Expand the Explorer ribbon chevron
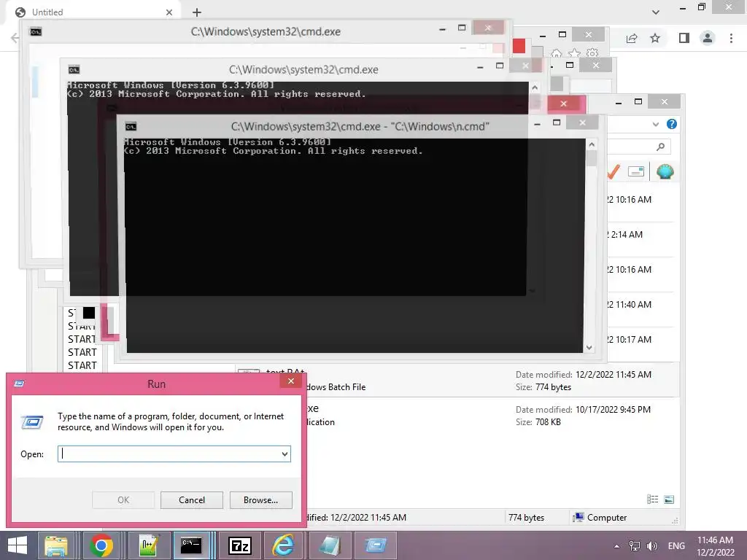The image size is (747, 560). pyautogui.click(x=656, y=124)
